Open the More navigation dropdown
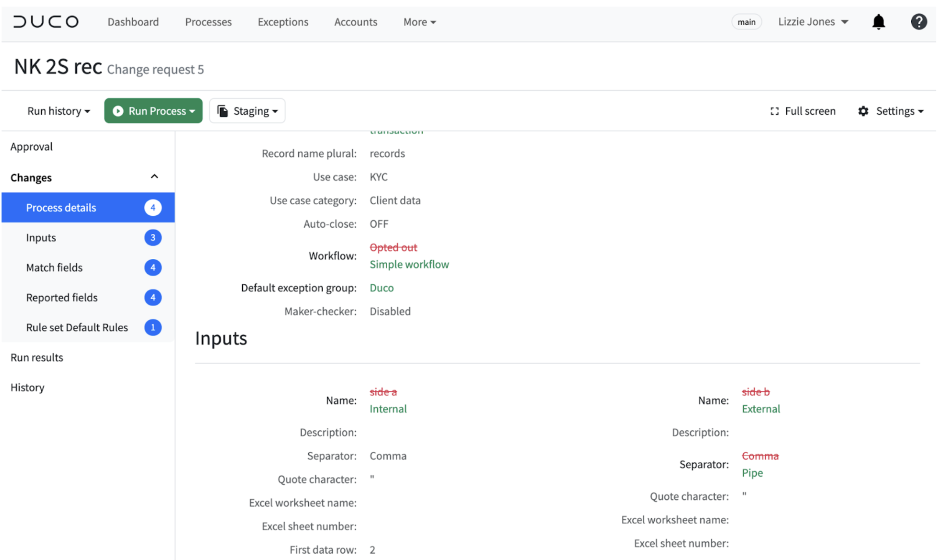This screenshot has height=560, width=944. tap(419, 22)
